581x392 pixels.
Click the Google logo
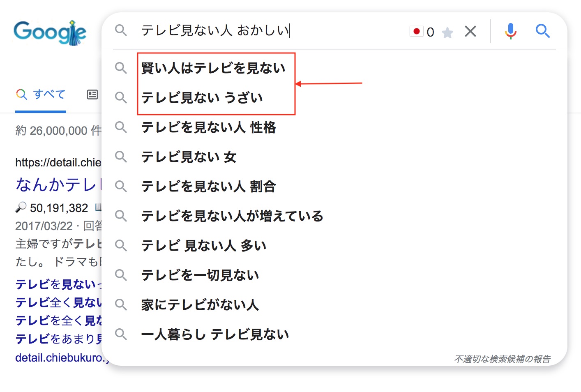pyautogui.click(x=50, y=32)
